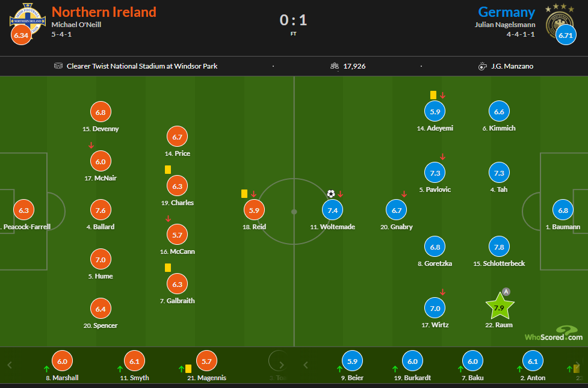The height and width of the screenshot is (388, 588).
Task: Click Raum's green star rating icon
Action: point(498,307)
